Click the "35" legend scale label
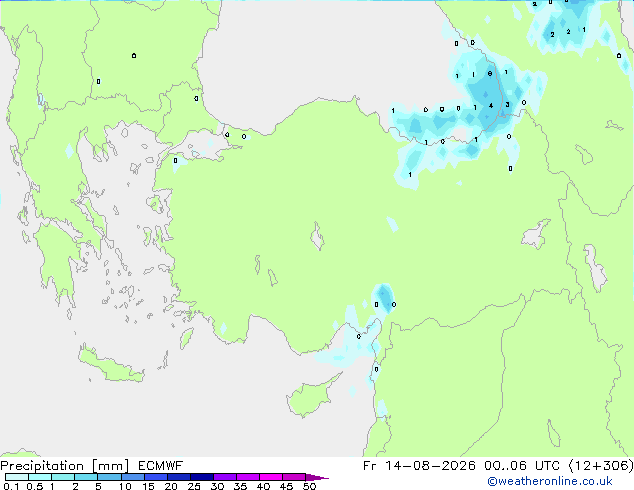The image size is (634, 490). pyautogui.click(x=240, y=486)
